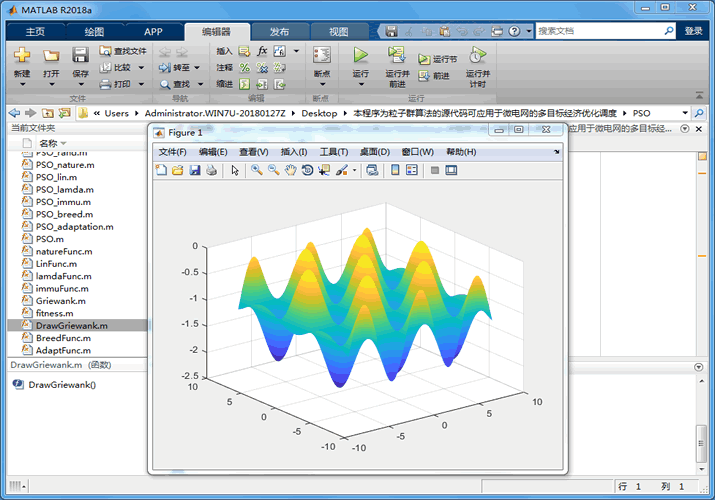The image size is (715, 500).
Task: Switch to the 主页 ribbon tab
Action: click(35, 31)
